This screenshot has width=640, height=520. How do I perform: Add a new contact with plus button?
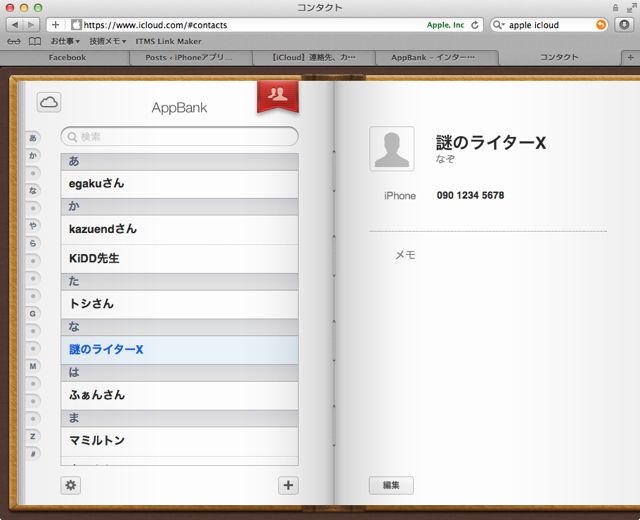click(x=288, y=485)
